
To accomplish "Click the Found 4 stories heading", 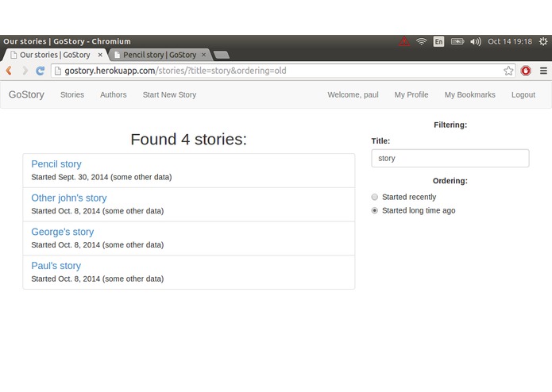I will [x=189, y=139].
